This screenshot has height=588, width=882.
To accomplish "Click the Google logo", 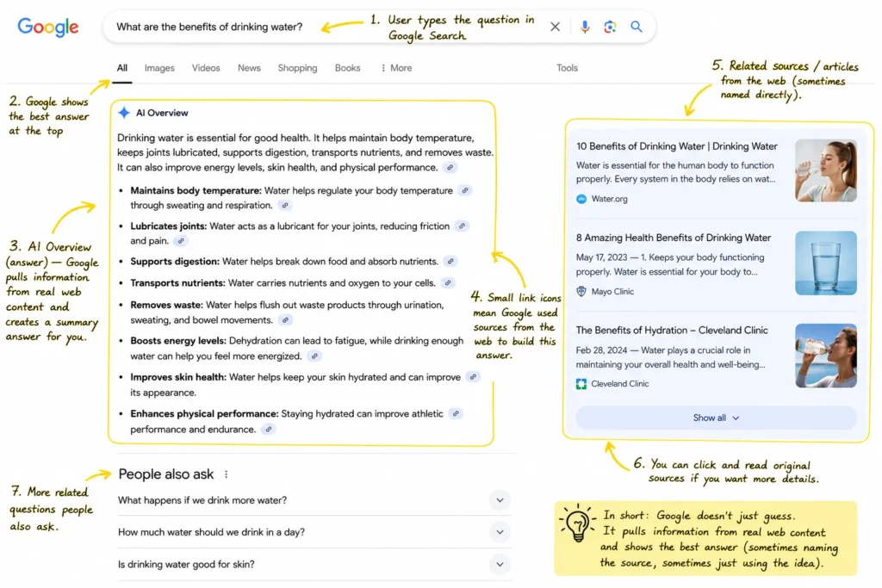I will click(48, 27).
